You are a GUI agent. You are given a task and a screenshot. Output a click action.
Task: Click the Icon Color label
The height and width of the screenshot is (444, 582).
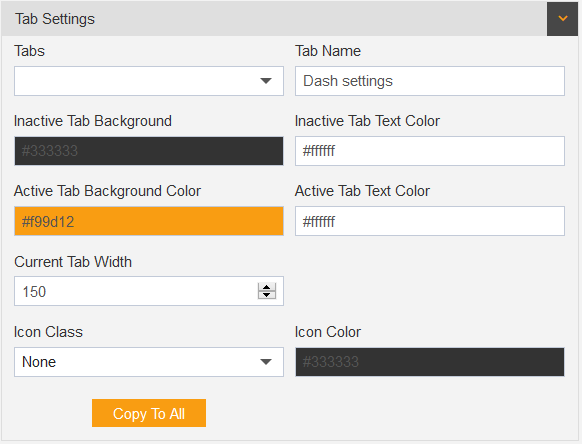tap(328, 332)
